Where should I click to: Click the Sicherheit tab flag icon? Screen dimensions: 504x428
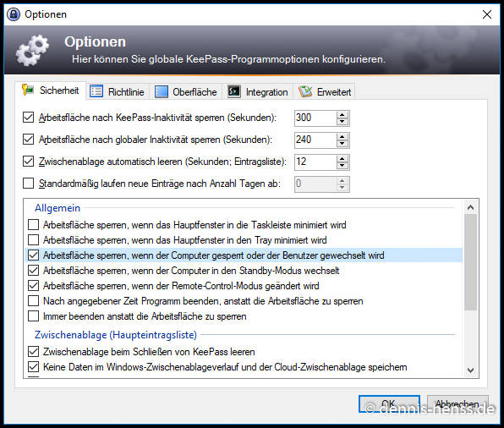[28, 90]
